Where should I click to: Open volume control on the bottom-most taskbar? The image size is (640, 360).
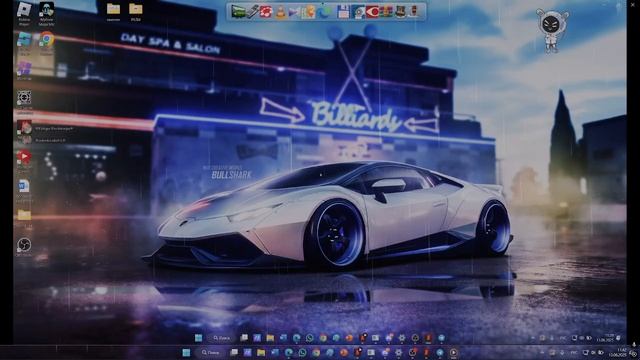pyautogui.click(x=593, y=352)
